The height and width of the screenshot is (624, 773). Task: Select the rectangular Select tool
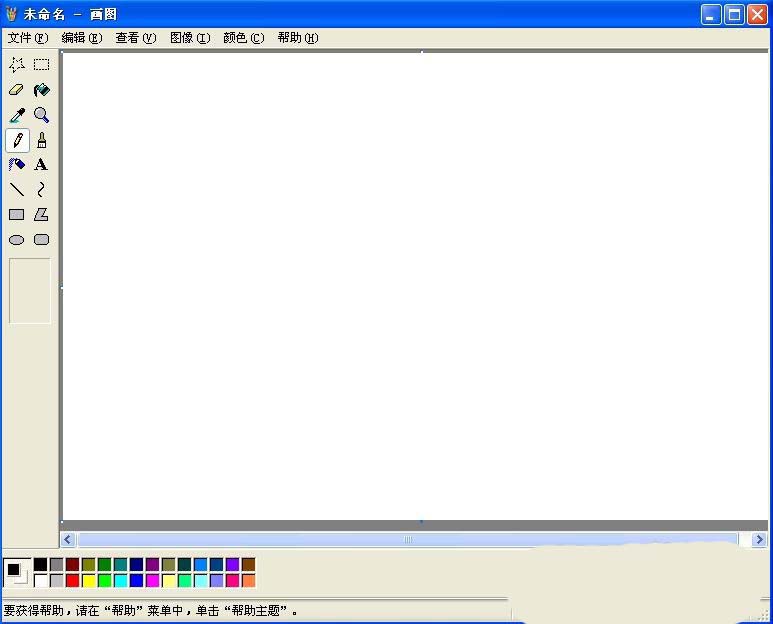(x=41, y=65)
